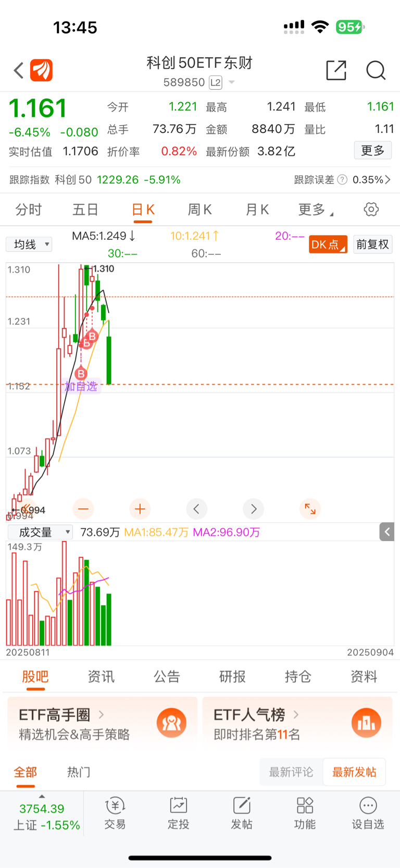Open 交易 trading icon
400x868 pixels.
coord(115,813)
